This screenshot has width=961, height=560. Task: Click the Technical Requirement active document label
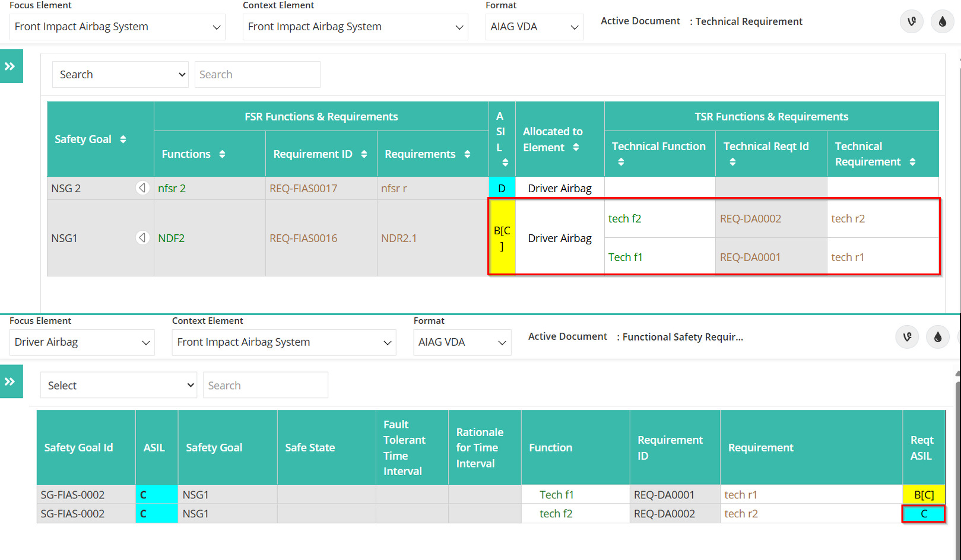(x=749, y=21)
